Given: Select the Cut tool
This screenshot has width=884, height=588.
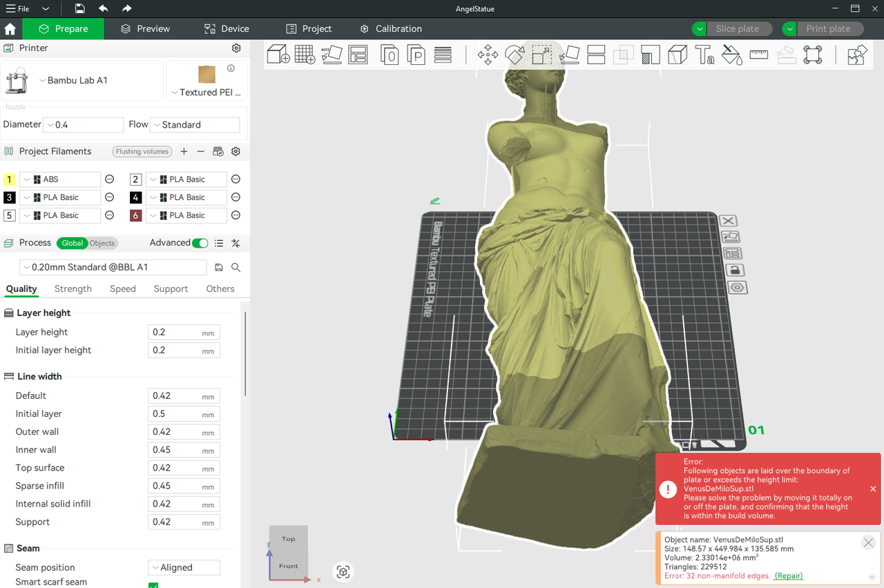Looking at the screenshot, I should (596, 55).
